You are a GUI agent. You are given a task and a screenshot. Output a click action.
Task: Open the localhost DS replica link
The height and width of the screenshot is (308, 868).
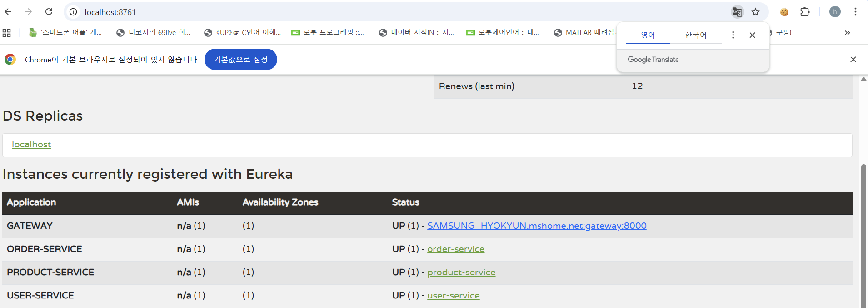pyautogui.click(x=31, y=145)
